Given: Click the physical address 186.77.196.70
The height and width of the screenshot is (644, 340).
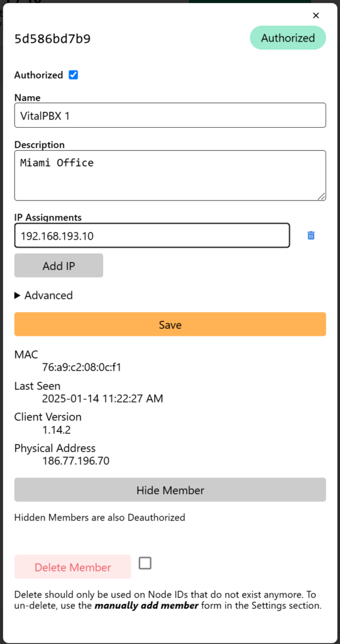Looking at the screenshot, I should point(76,461).
